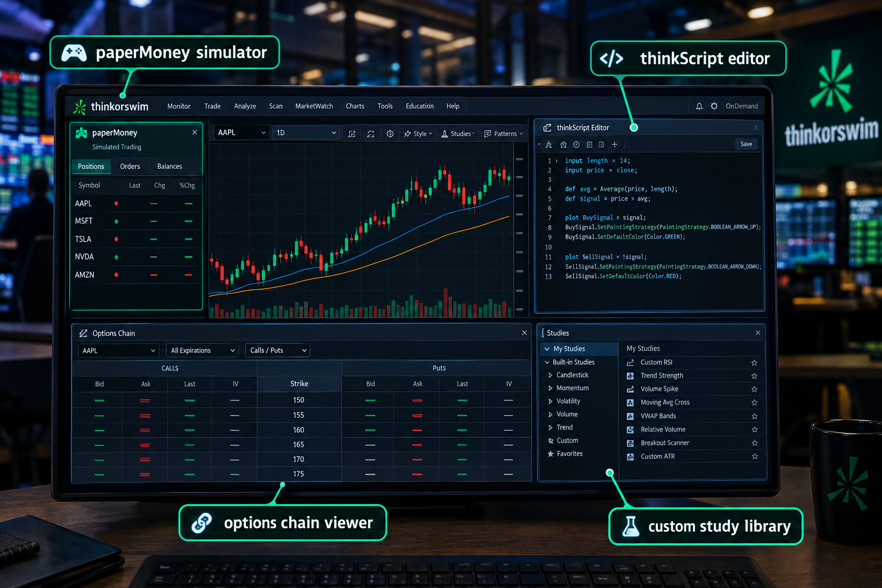Click the home icon in thinkScript toolbar

[563, 145]
